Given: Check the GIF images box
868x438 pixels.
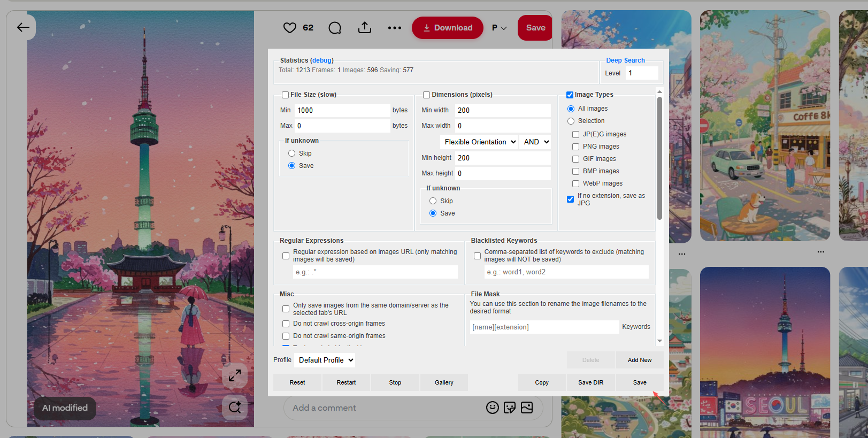Looking at the screenshot, I should click(x=576, y=159).
